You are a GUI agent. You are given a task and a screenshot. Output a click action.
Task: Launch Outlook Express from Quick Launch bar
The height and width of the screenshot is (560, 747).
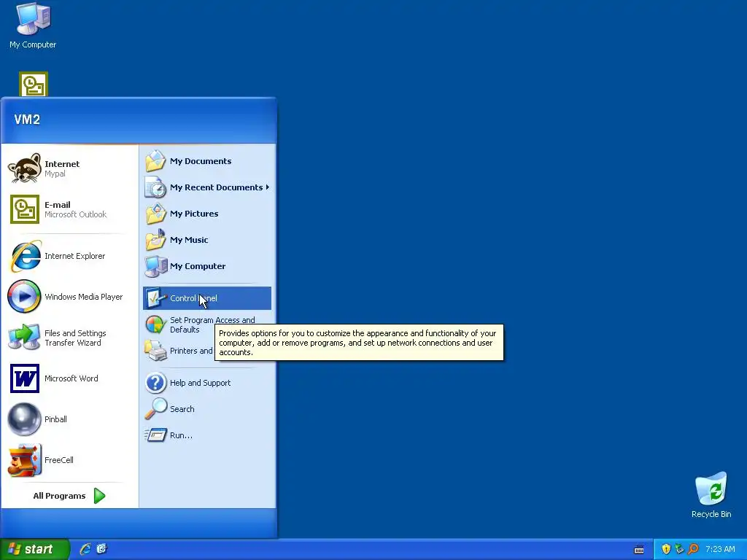(x=101, y=549)
